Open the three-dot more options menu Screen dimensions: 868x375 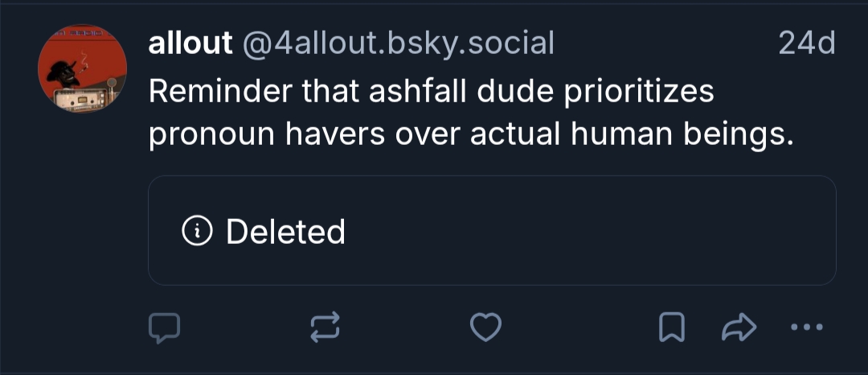[x=807, y=327]
